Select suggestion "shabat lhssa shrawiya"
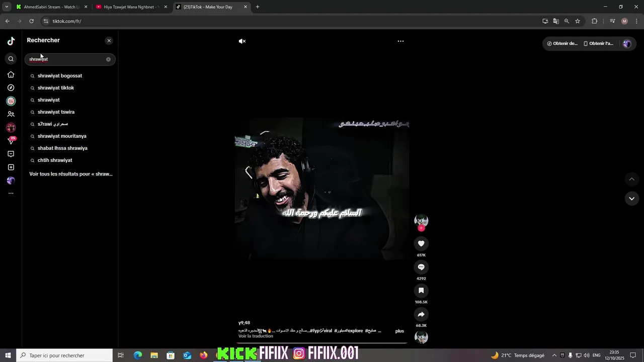This screenshot has height=362, width=644. tap(62, 148)
